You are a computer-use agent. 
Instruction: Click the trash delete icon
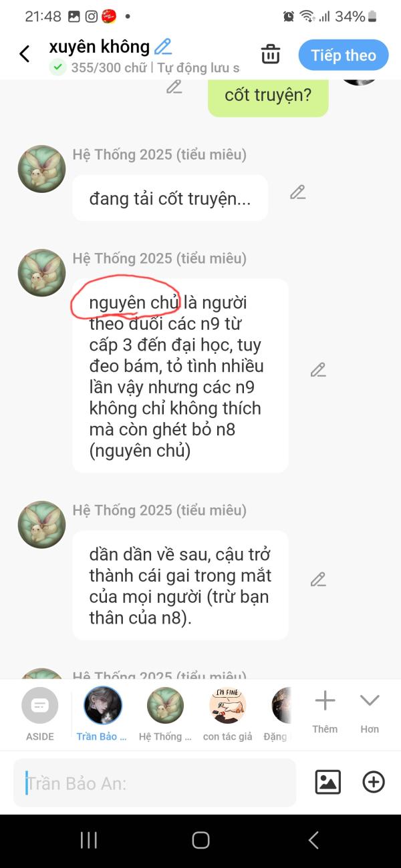click(x=271, y=54)
